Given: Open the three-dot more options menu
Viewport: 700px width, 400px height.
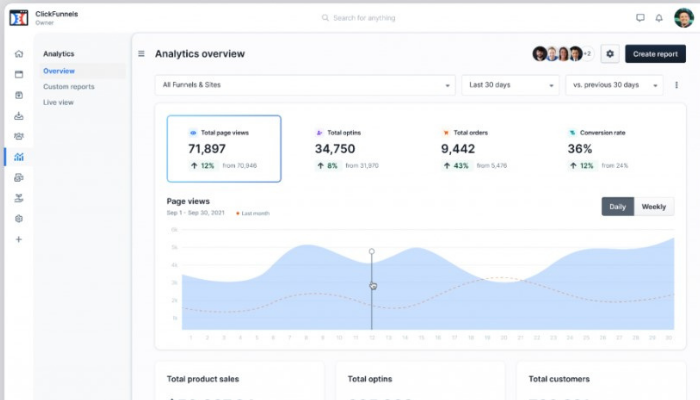Looking at the screenshot, I should tap(676, 85).
